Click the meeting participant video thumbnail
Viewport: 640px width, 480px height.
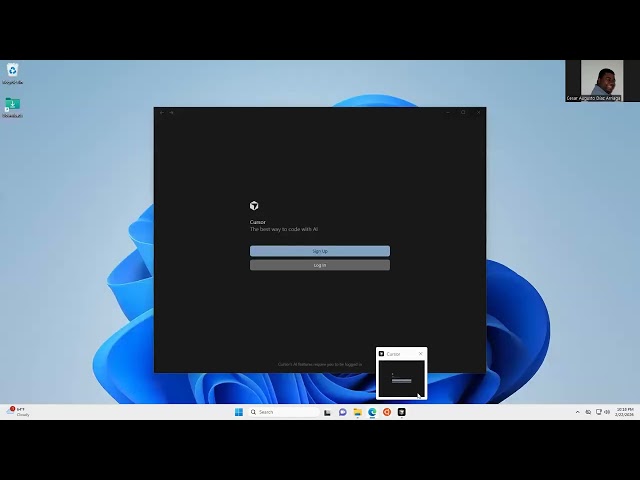tap(602, 81)
